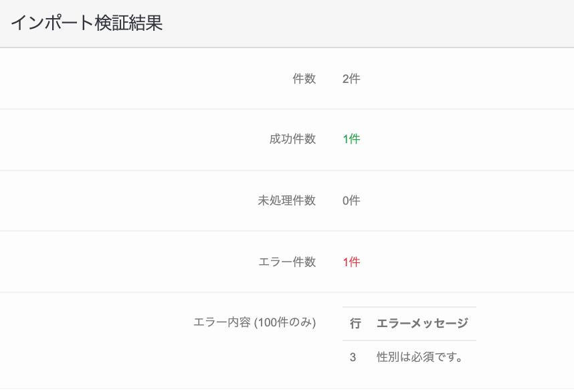
Task: Click the 2件 total count value
Action: click(x=351, y=79)
